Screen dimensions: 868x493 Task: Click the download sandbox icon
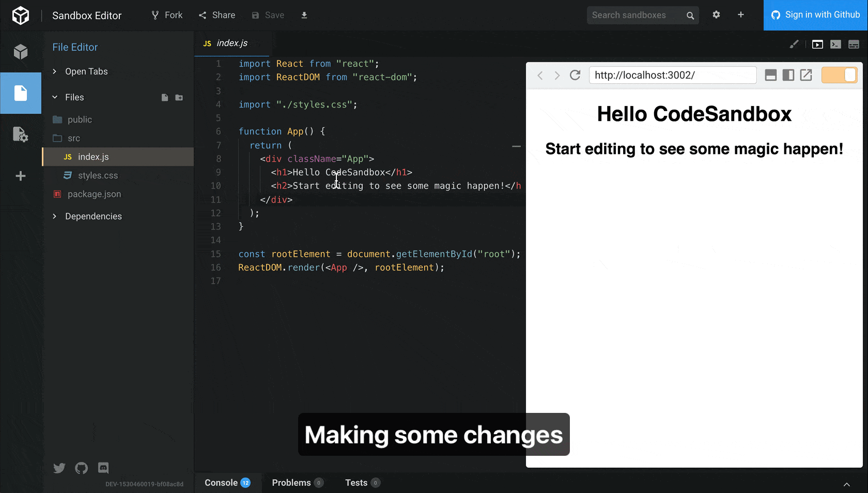point(304,16)
